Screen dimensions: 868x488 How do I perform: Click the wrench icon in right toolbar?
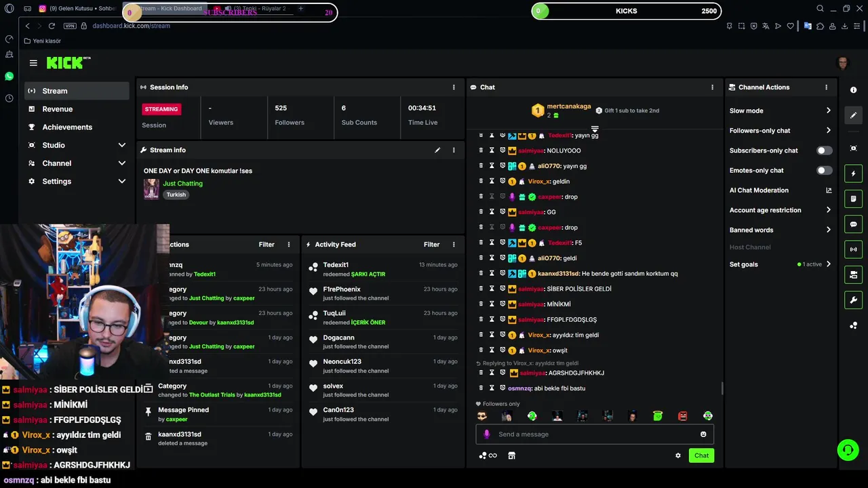pyautogui.click(x=853, y=300)
